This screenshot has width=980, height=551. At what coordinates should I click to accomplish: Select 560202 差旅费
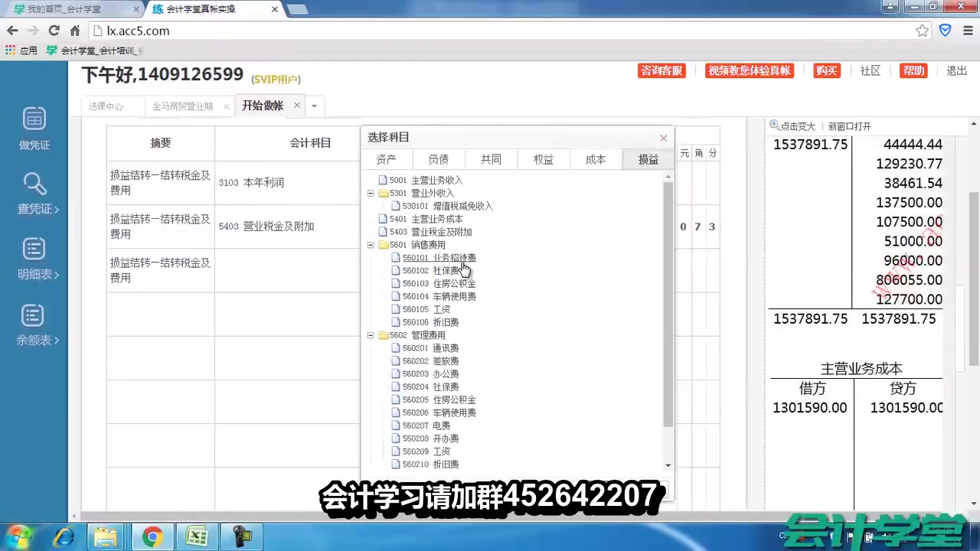coord(431,361)
